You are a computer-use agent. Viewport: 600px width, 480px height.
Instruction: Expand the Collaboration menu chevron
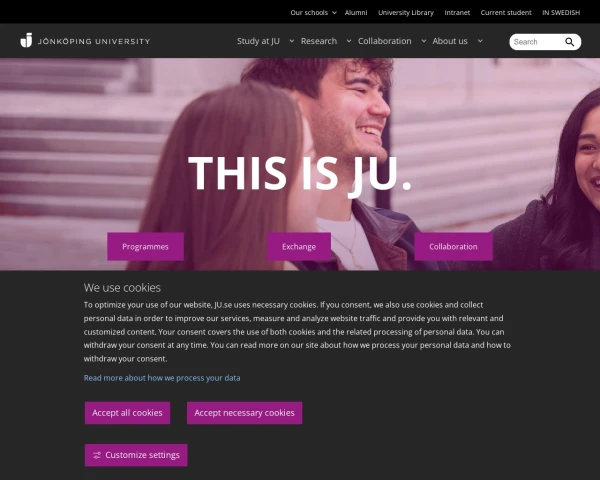click(x=424, y=41)
